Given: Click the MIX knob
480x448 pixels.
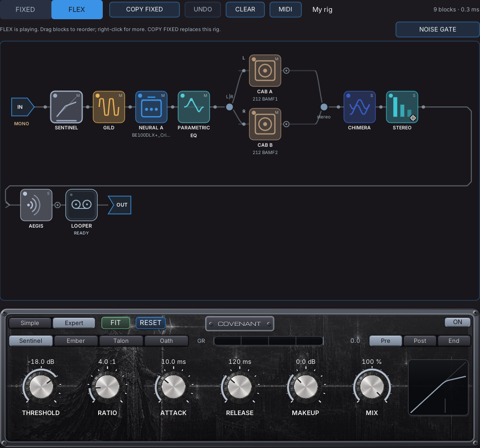Looking at the screenshot, I should (372, 386).
